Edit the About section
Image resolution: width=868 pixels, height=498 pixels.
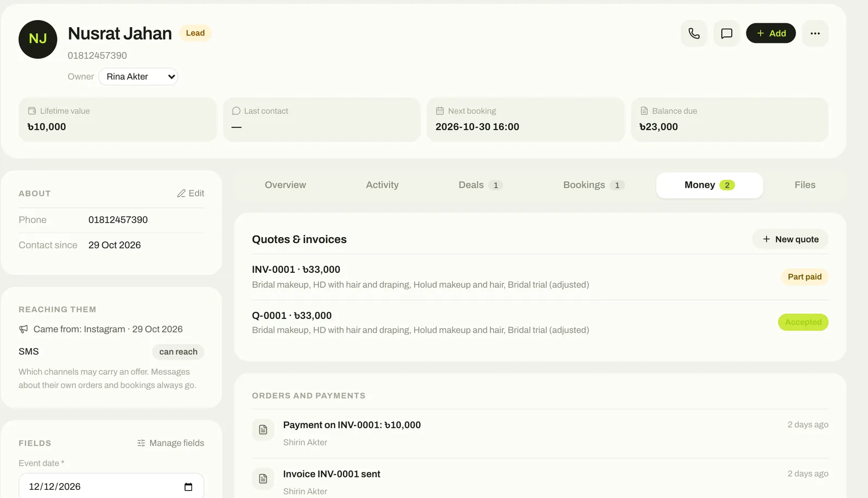click(x=190, y=193)
